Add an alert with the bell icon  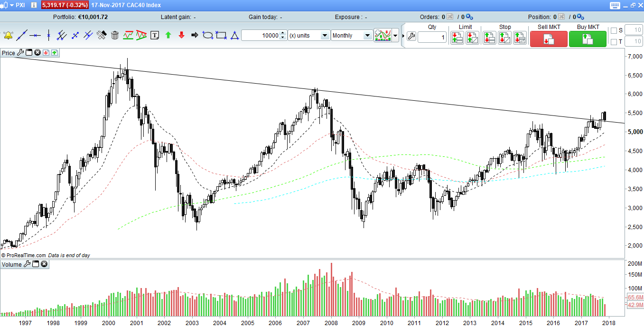8,35
